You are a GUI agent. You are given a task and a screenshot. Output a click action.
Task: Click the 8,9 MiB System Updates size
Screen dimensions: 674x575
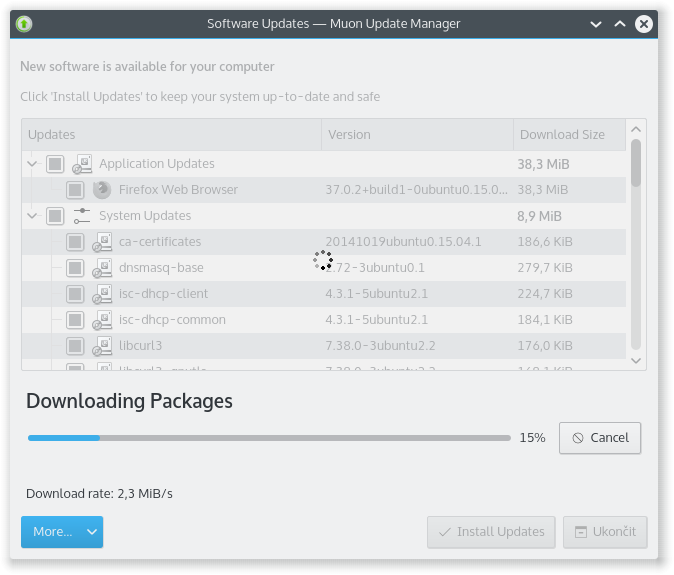539,216
